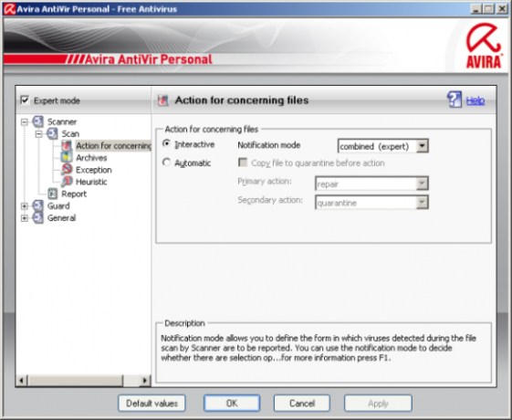The width and height of the screenshot is (512, 420).
Task: Expand the General tree node
Action: point(24,218)
